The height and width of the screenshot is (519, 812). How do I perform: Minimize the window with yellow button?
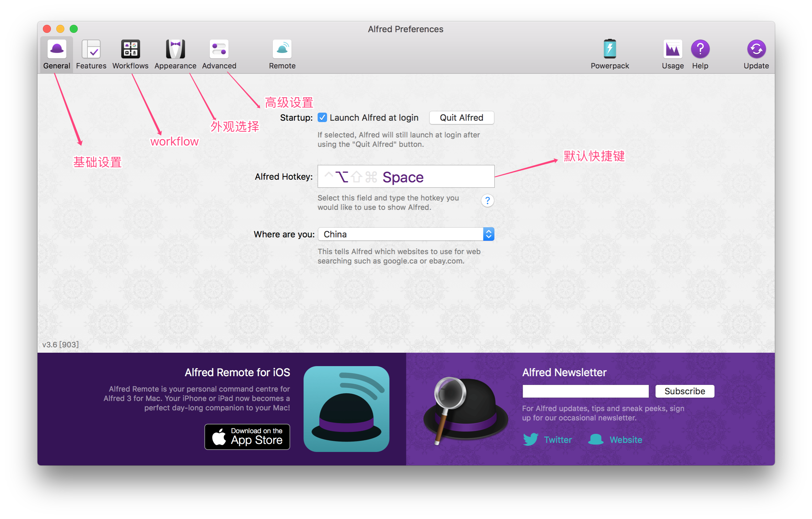click(x=60, y=29)
